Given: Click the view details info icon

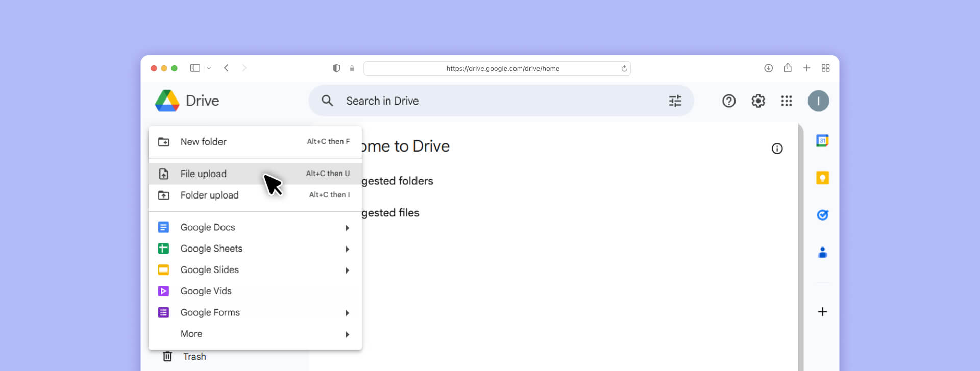Looking at the screenshot, I should pyautogui.click(x=777, y=149).
